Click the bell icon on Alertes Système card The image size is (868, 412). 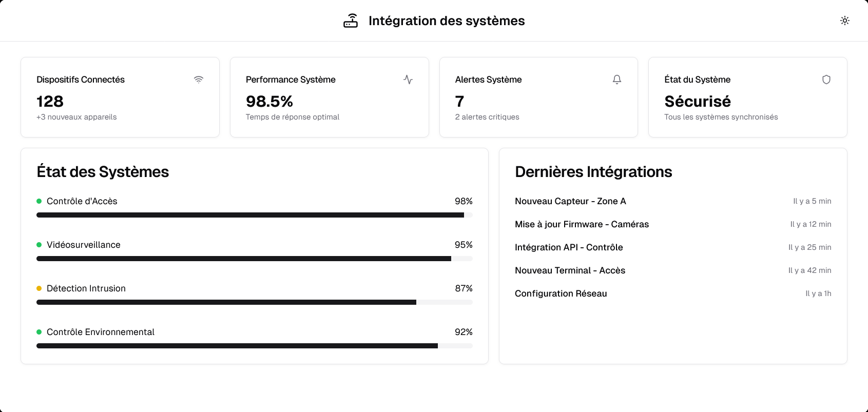coord(617,80)
